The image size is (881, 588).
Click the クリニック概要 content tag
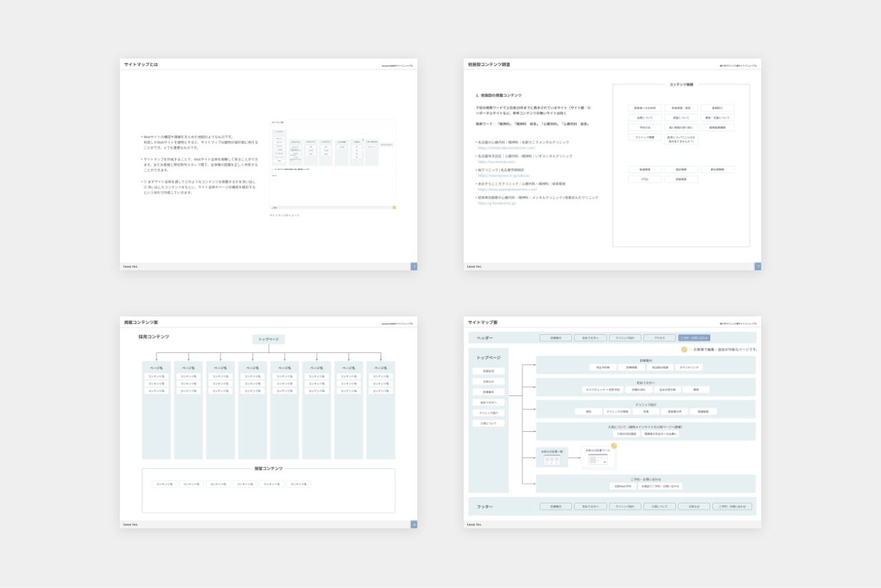click(x=645, y=138)
